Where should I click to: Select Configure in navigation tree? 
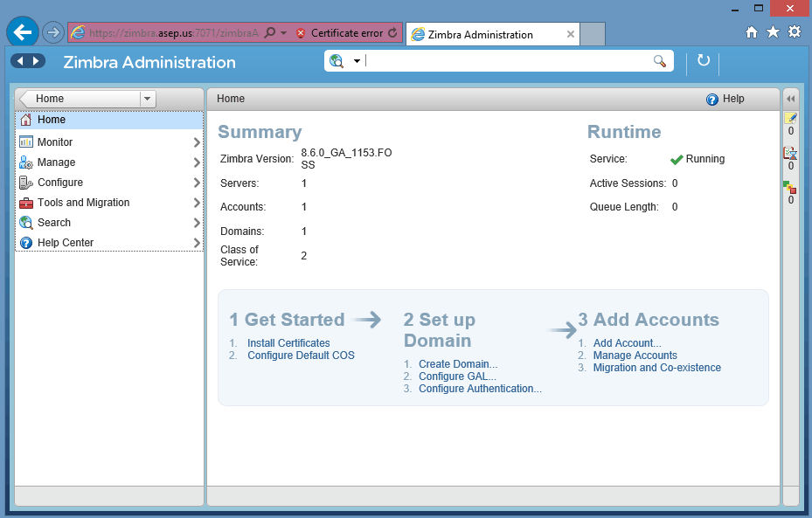pos(109,183)
